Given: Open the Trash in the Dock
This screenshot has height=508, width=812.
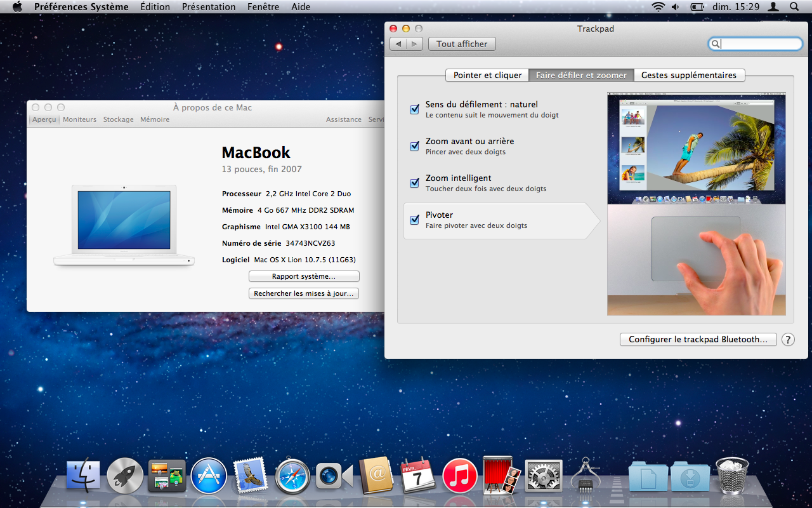Looking at the screenshot, I should click(x=732, y=476).
